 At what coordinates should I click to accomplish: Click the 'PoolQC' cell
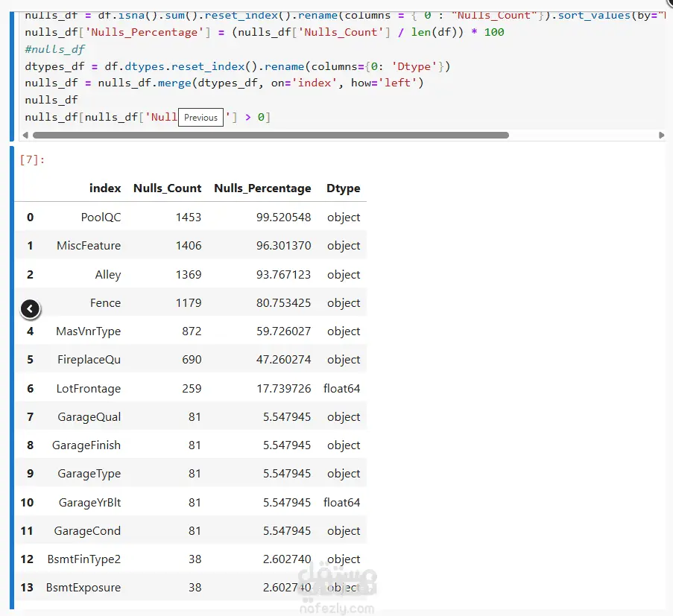[101, 217]
